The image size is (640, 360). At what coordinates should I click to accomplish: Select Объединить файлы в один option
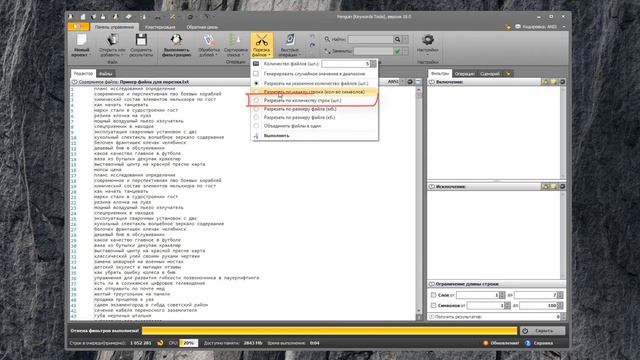256,126
